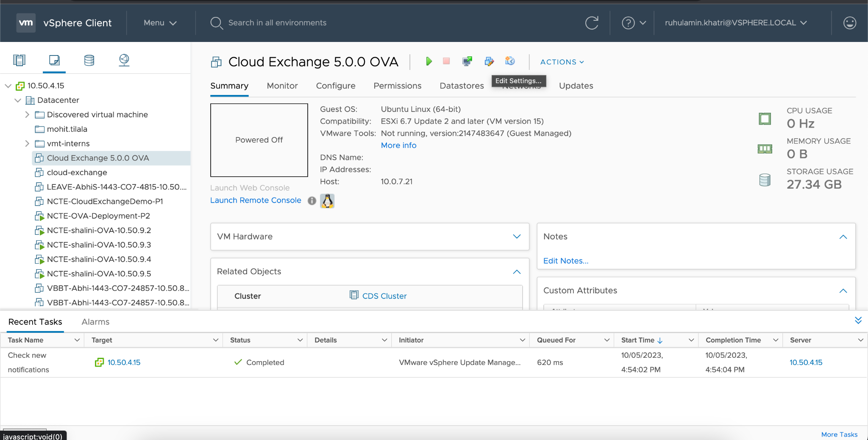Image resolution: width=868 pixels, height=440 pixels.
Task: Sort by Start Time column header
Action: point(638,340)
